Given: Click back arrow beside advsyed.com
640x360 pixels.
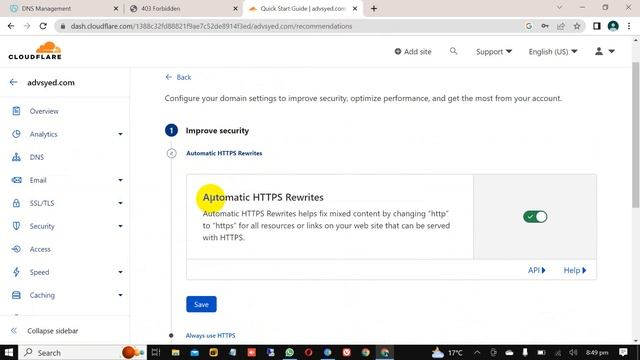Looking at the screenshot, I should pos(13,82).
